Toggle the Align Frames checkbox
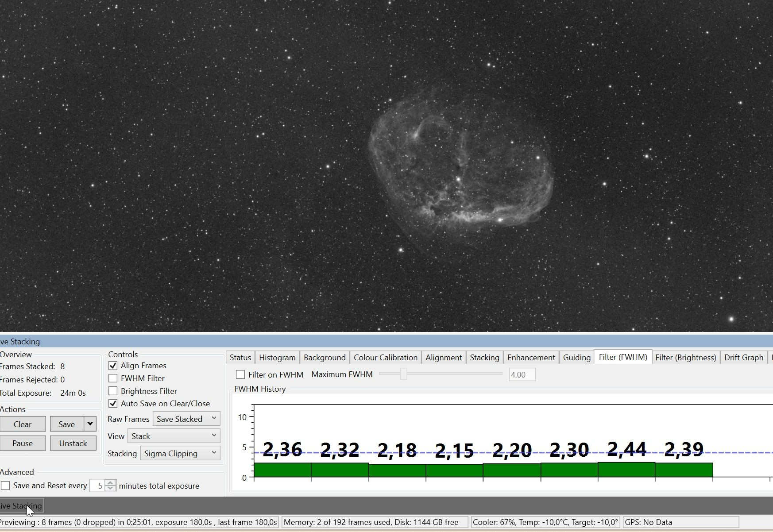 pyautogui.click(x=113, y=366)
